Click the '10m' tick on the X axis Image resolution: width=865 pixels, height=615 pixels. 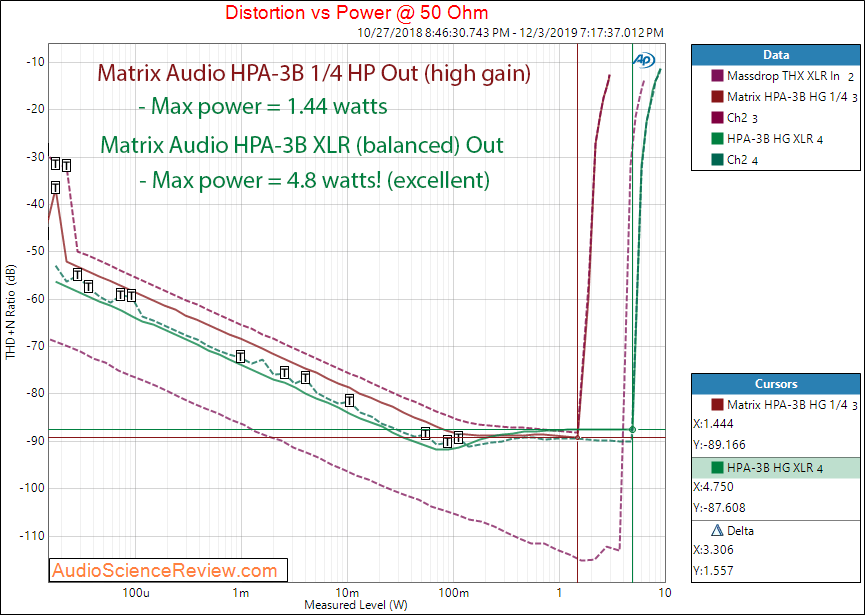tap(347, 593)
